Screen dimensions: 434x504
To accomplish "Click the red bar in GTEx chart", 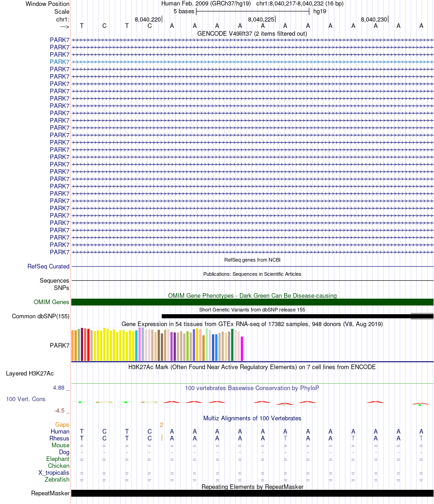I will coord(88,345).
